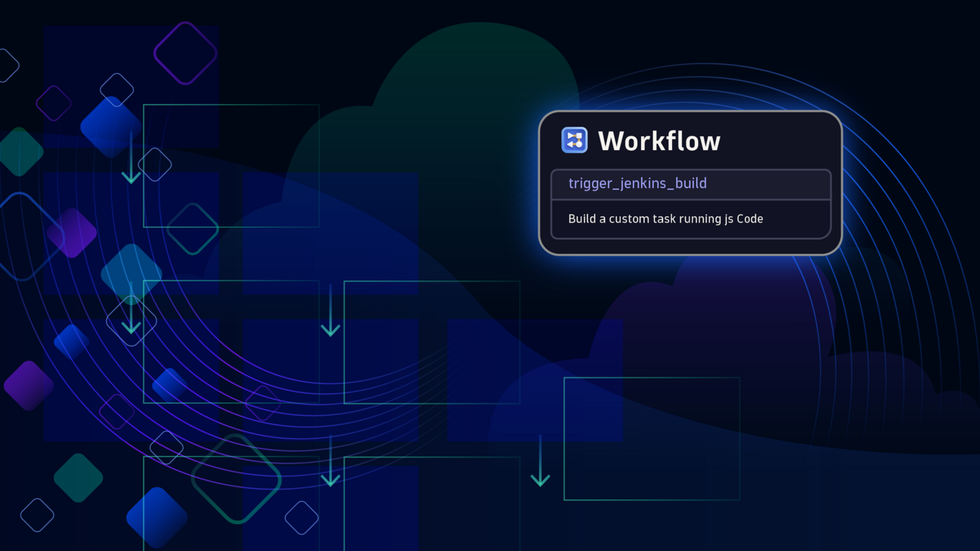Click the Build a custom task description
Screen dimensions: 980x551
(x=665, y=218)
